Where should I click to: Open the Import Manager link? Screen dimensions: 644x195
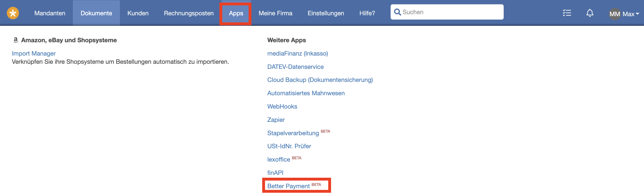click(x=34, y=53)
